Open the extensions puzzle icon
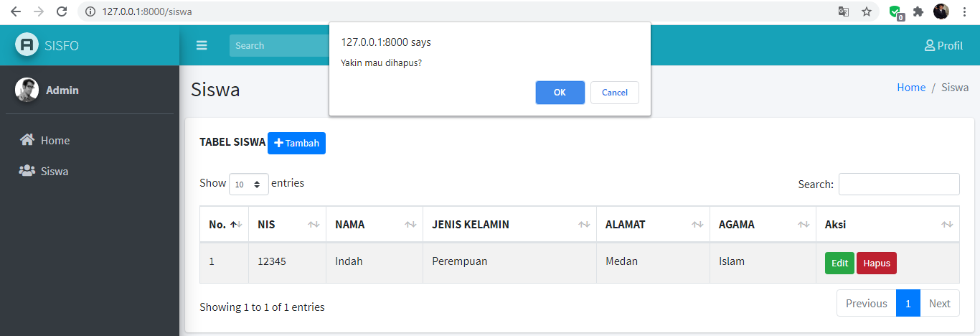 [918, 11]
